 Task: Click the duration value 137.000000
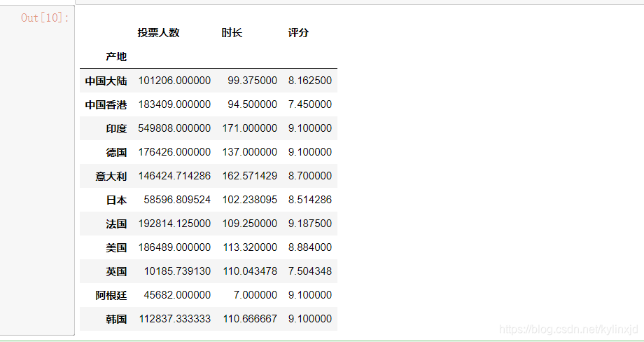[250, 152]
